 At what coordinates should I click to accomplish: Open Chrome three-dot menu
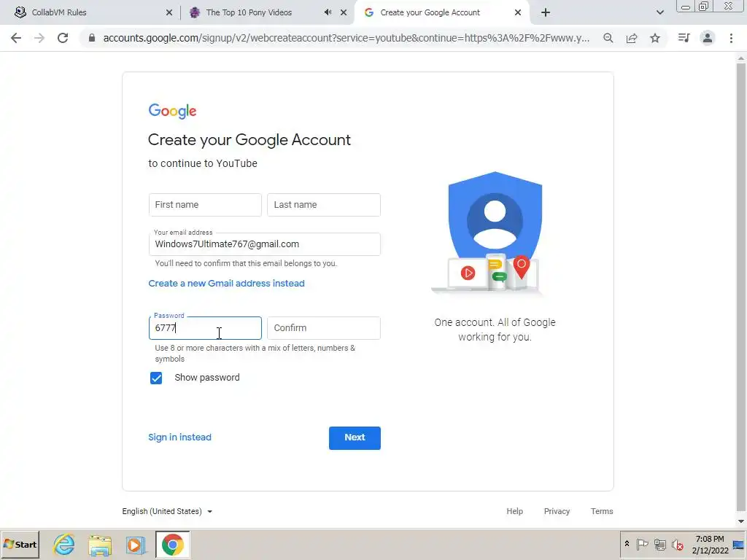731,38
